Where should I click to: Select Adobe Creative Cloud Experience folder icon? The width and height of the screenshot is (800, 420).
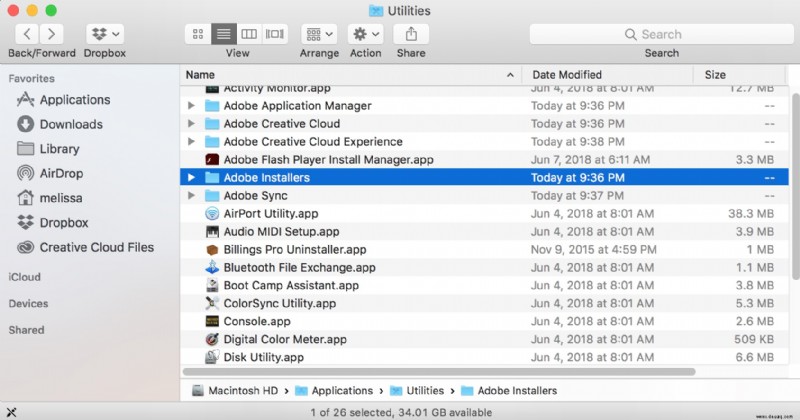(212, 141)
